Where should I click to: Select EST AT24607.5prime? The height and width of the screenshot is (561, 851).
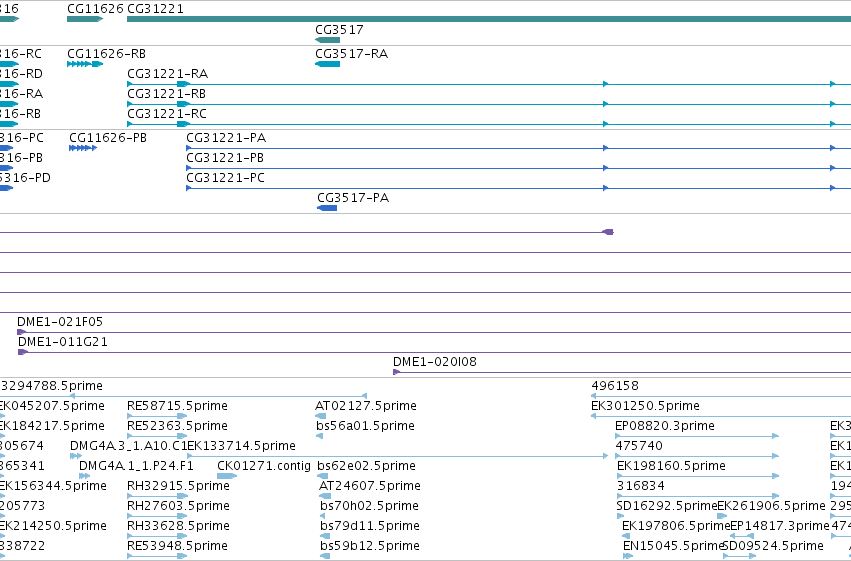point(370,486)
